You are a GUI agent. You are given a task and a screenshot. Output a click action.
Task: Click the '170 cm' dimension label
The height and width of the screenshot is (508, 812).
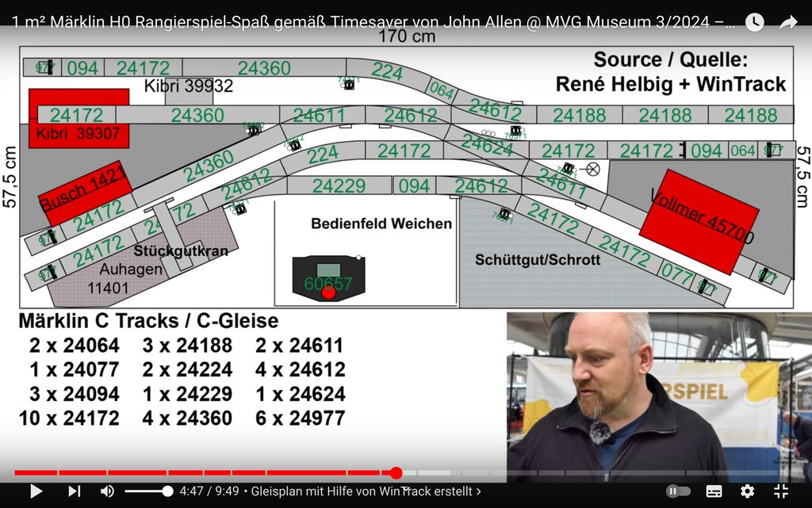tap(407, 36)
